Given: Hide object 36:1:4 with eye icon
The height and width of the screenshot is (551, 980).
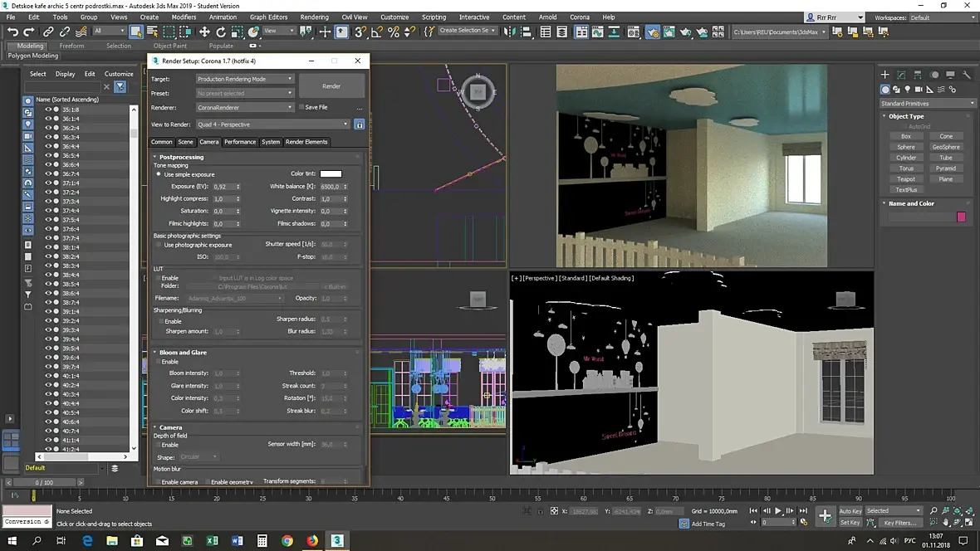Looking at the screenshot, I should [48, 119].
